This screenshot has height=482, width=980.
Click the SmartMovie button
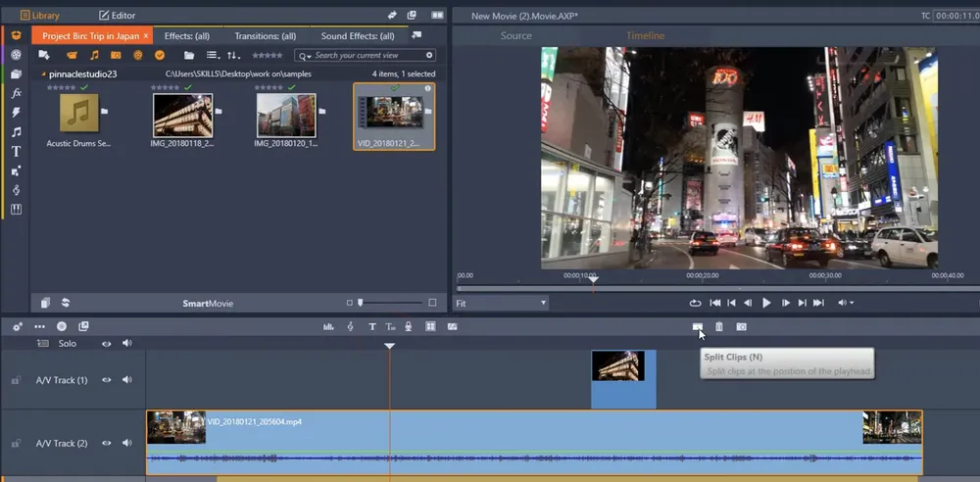tap(208, 303)
